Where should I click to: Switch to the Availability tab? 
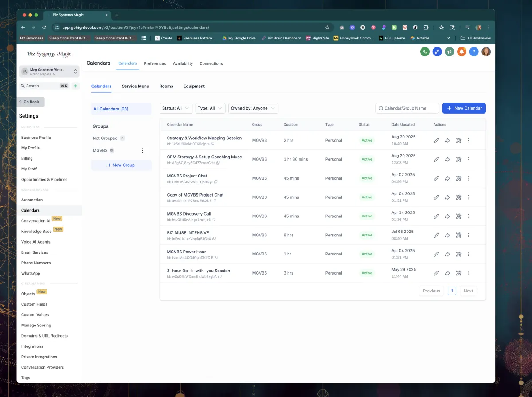point(183,63)
